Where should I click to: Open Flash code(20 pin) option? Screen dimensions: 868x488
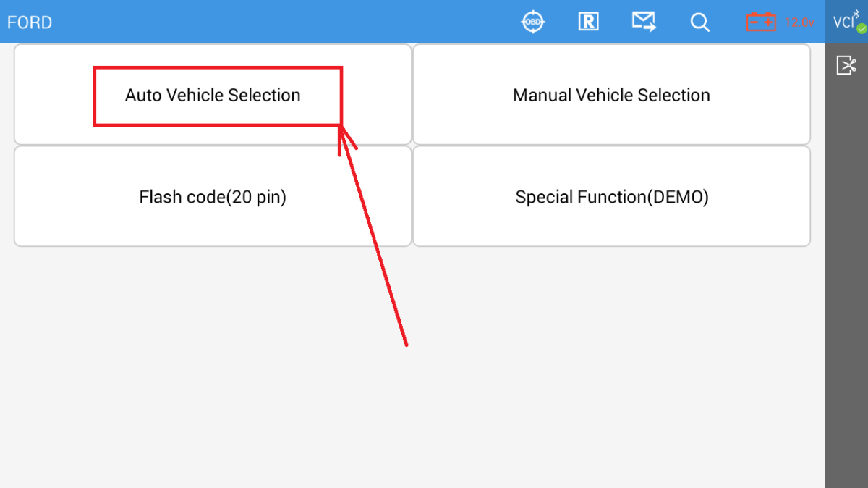pyautogui.click(x=213, y=197)
